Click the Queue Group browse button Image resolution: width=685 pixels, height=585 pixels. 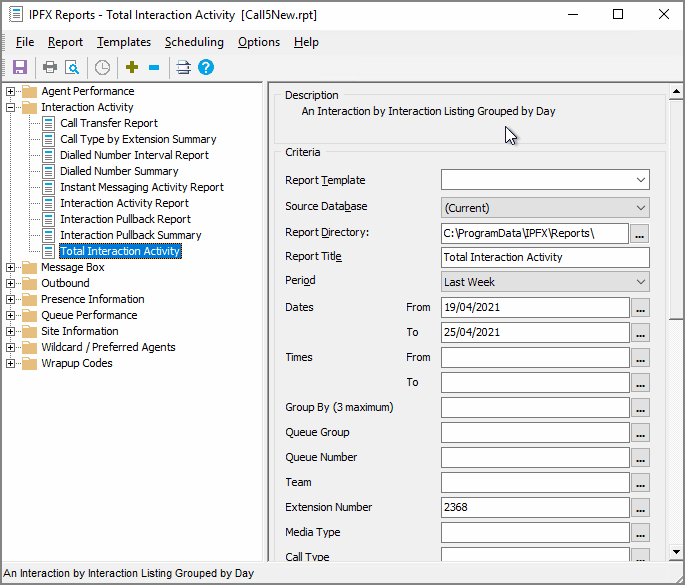click(x=640, y=433)
